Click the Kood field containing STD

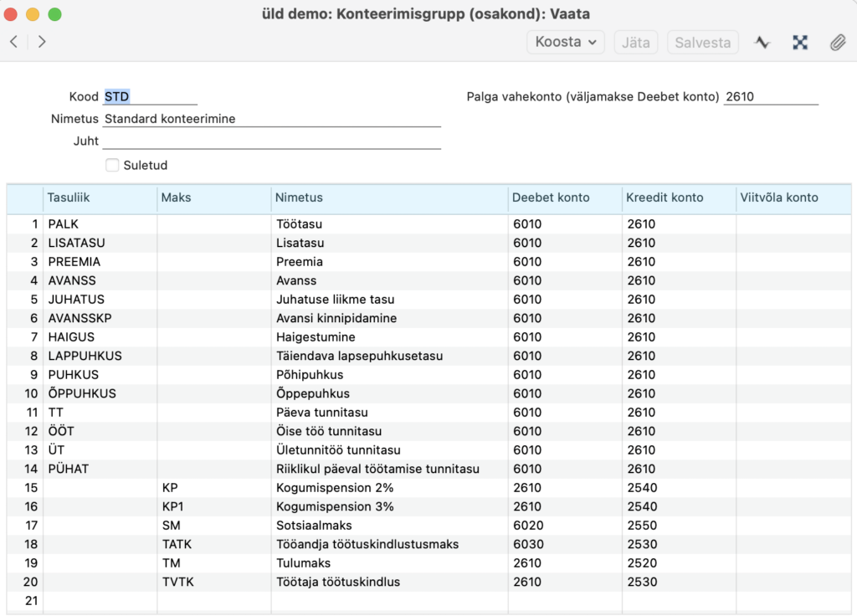[150, 96]
